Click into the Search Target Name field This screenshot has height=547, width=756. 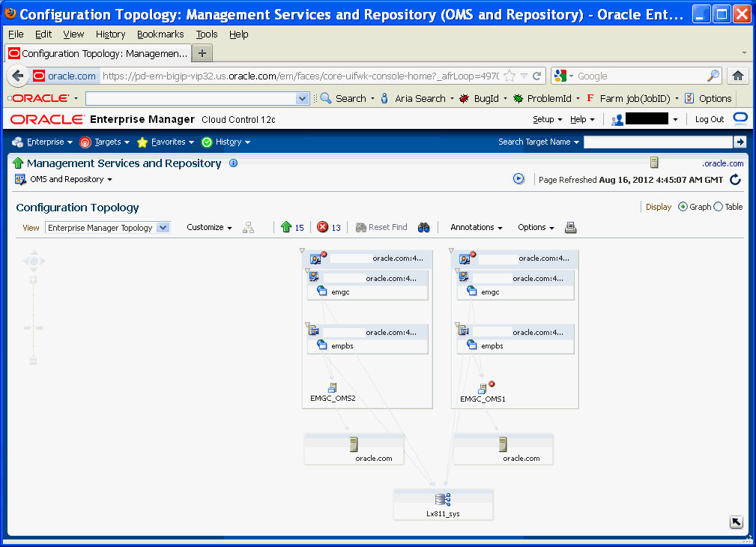[x=658, y=142]
